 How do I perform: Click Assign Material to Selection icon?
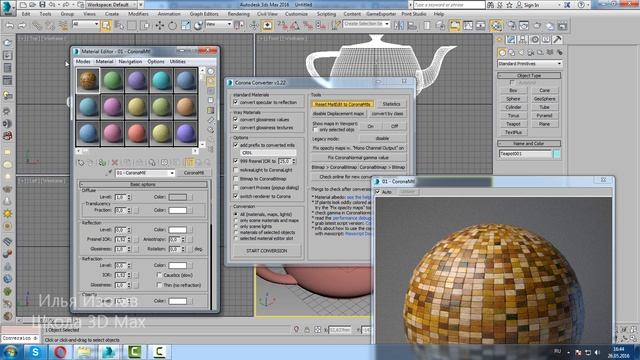102,163
